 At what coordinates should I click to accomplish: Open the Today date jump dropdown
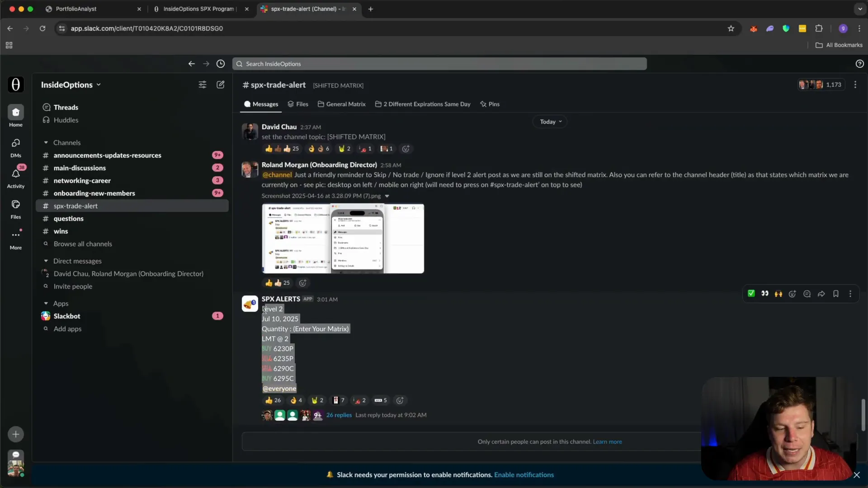[550, 122]
